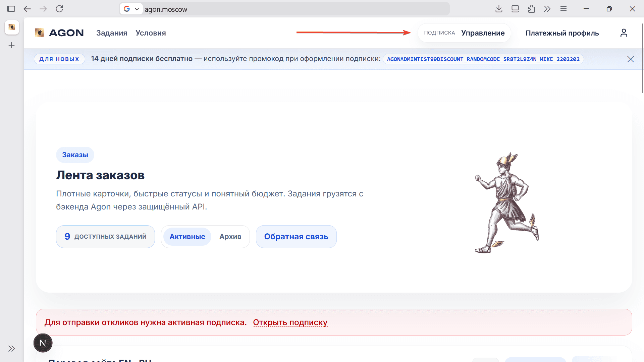The height and width of the screenshot is (362, 644).
Task: Restore down the browser window
Action: point(609,9)
